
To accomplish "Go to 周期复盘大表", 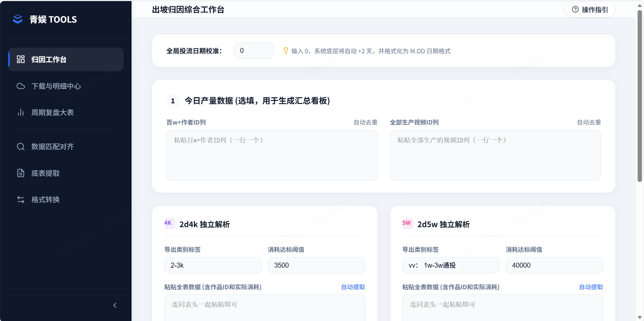I will (x=66, y=112).
